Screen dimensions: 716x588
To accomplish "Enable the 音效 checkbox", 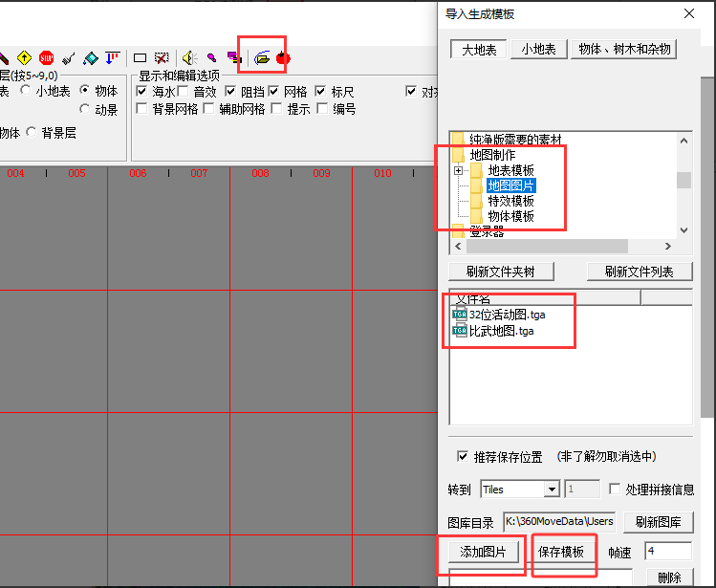I will tap(183, 92).
